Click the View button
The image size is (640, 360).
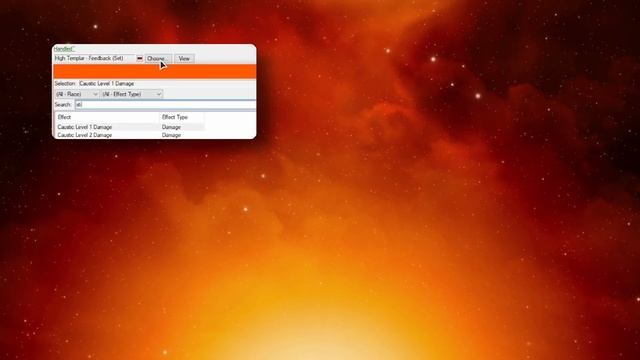click(x=184, y=58)
